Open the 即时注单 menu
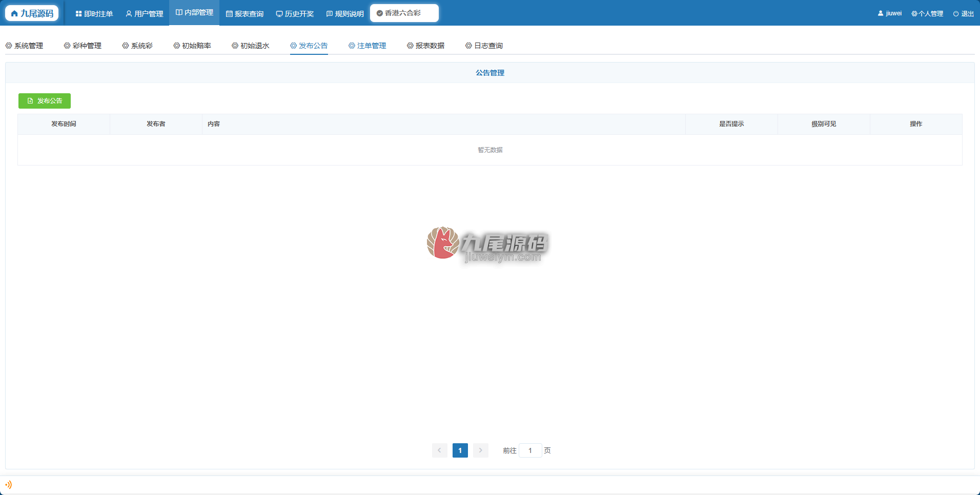980x495 pixels. click(x=94, y=14)
